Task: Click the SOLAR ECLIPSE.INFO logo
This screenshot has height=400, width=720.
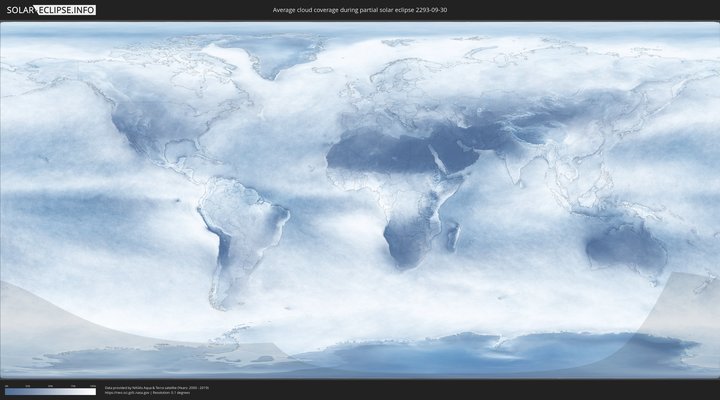Action: (x=51, y=10)
